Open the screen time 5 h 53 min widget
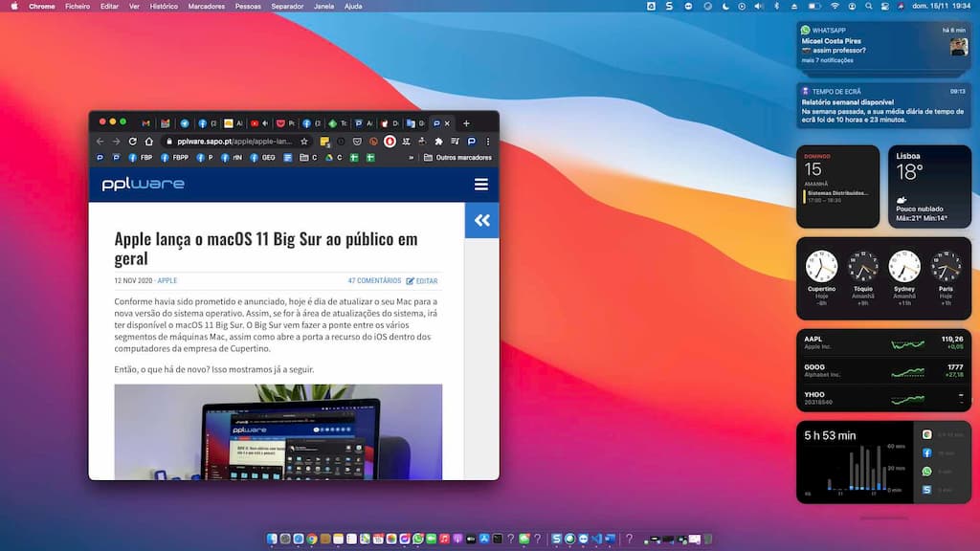Image resolution: width=980 pixels, height=551 pixels. pos(883,462)
